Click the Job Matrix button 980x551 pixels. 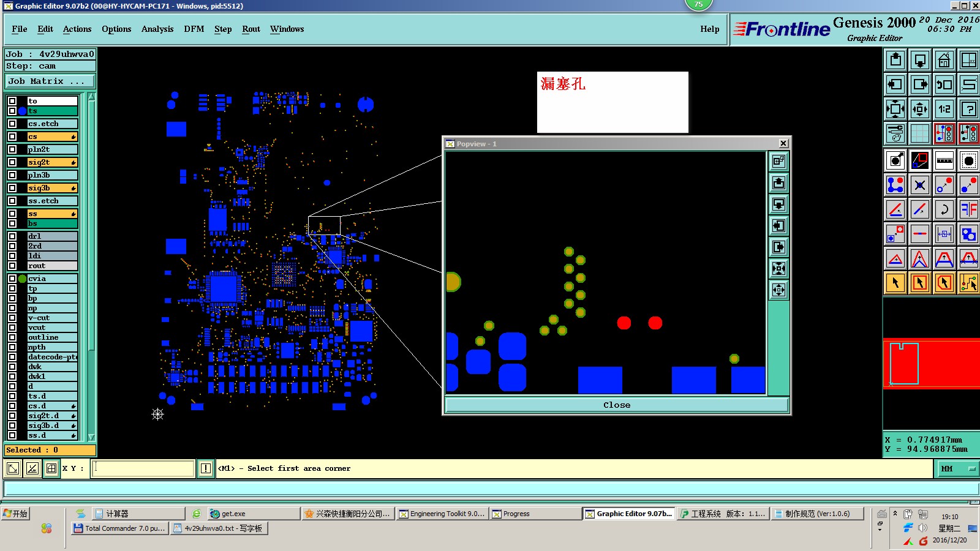[50, 81]
